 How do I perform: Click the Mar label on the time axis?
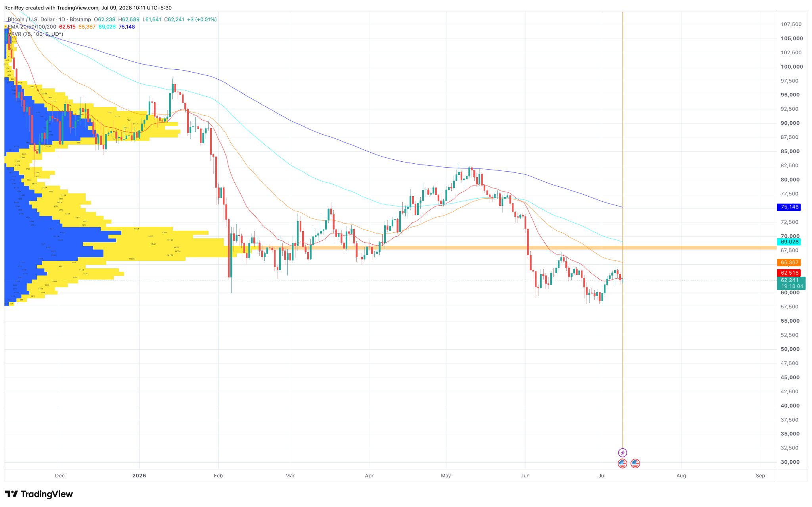290,476
